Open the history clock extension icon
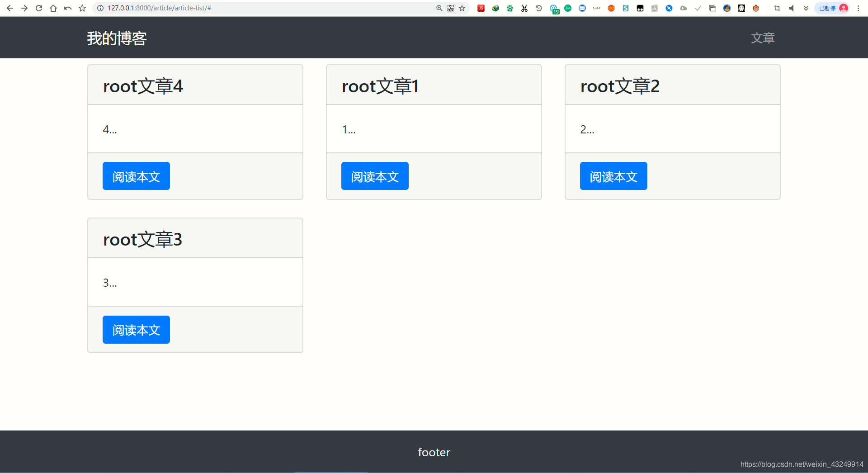The image size is (868, 473). click(x=539, y=8)
